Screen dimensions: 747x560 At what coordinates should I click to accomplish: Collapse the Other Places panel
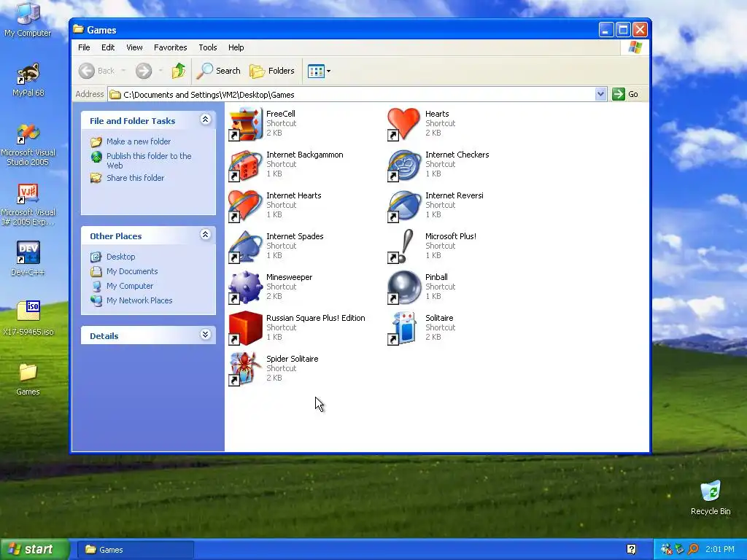[x=205, y=235]
